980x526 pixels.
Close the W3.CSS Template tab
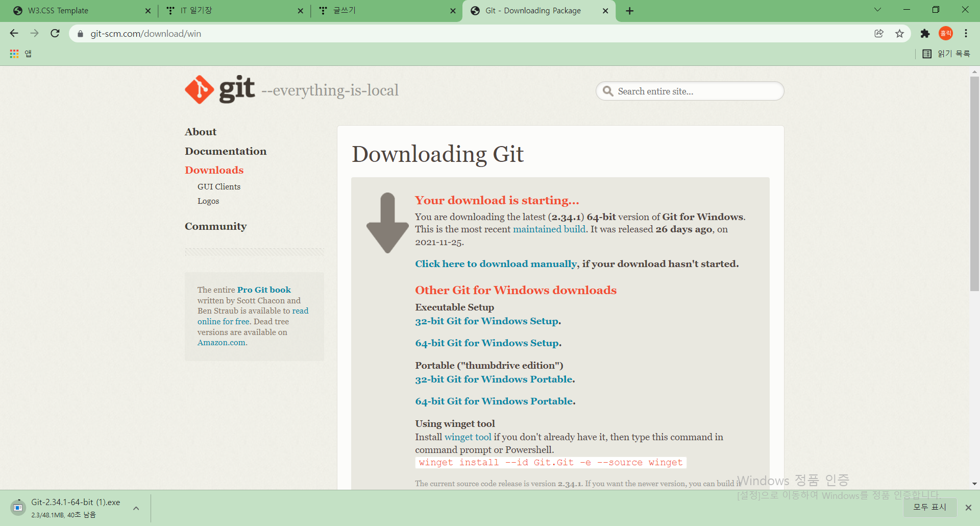click(x=148, y=11)
